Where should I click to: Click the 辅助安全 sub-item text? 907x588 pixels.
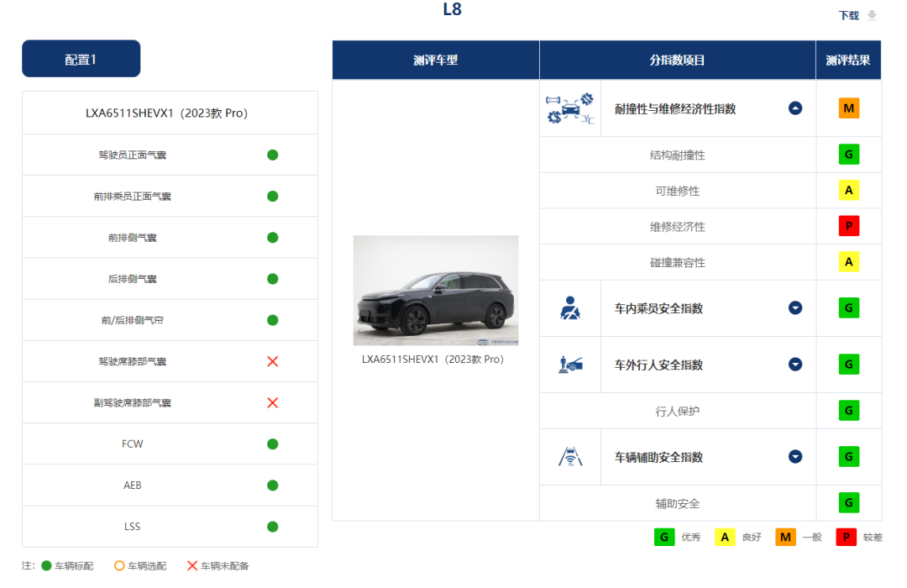click(678, 504)
